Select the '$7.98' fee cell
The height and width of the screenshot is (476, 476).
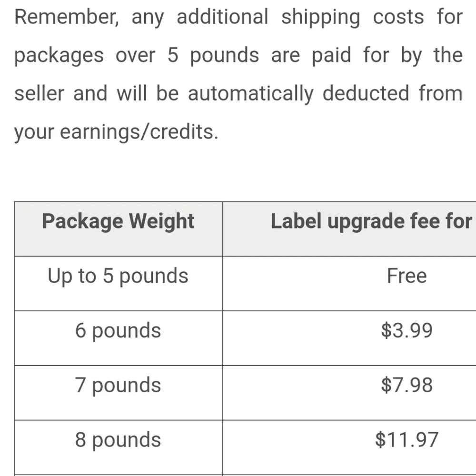pos(349,393)
